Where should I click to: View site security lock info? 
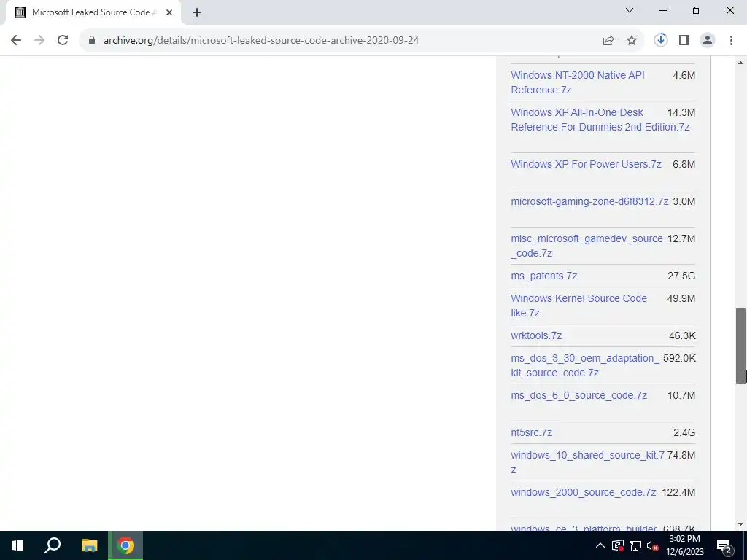(92, 40)
